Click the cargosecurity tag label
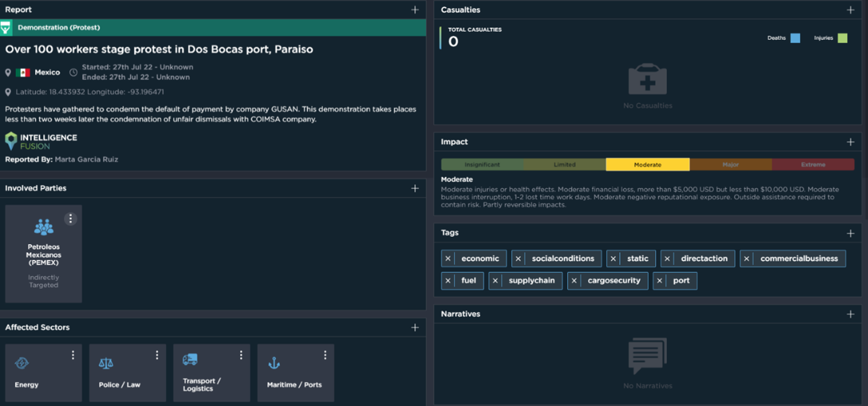The height and width of the screenshot is (406, 868). 614,281
